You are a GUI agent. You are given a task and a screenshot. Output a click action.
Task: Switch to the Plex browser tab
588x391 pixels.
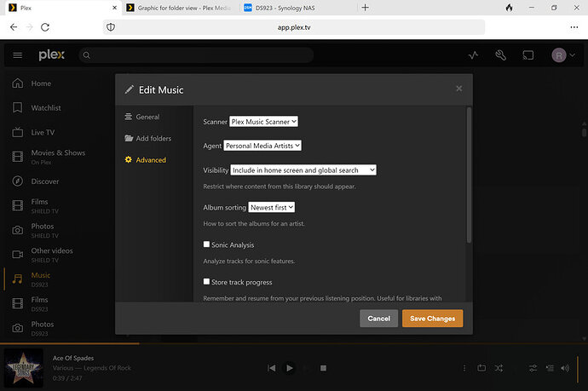[x=61, y=8]
